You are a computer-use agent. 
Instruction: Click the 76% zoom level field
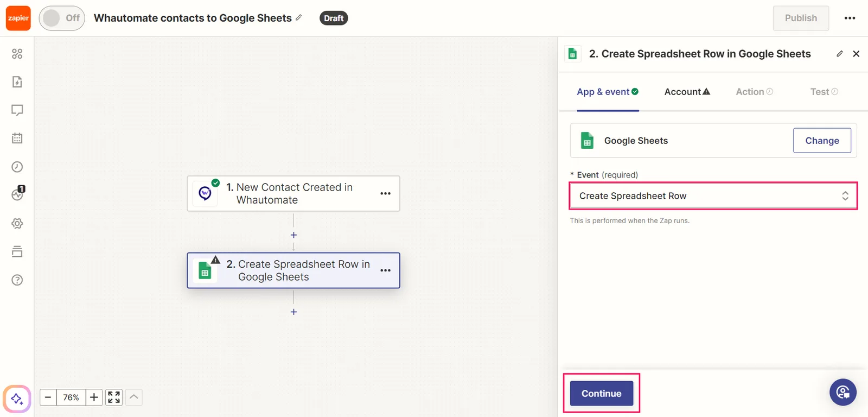tap(71, 397)
